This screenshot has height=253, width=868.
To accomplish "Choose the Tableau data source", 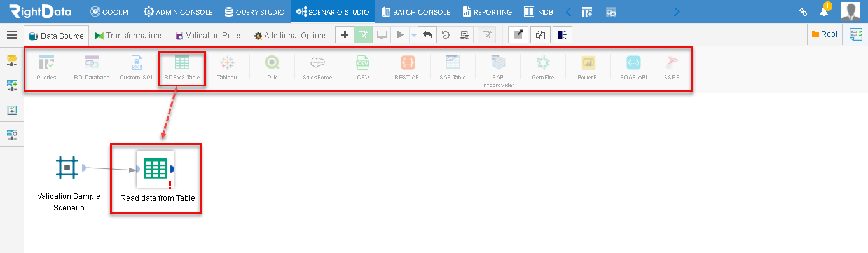I will click(227, 63).
